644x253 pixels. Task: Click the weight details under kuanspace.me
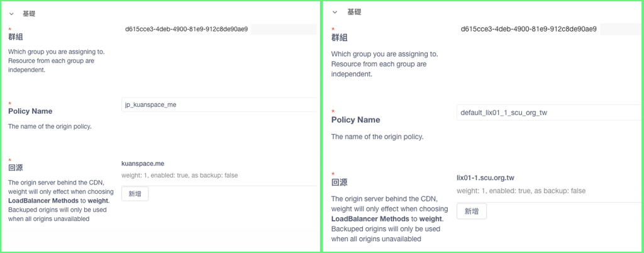179,175
